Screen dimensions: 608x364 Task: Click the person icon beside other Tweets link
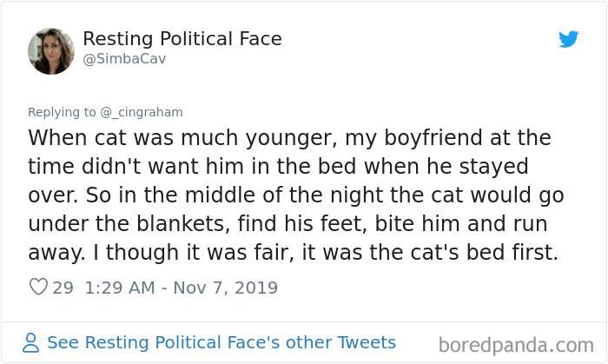point(30,342)
